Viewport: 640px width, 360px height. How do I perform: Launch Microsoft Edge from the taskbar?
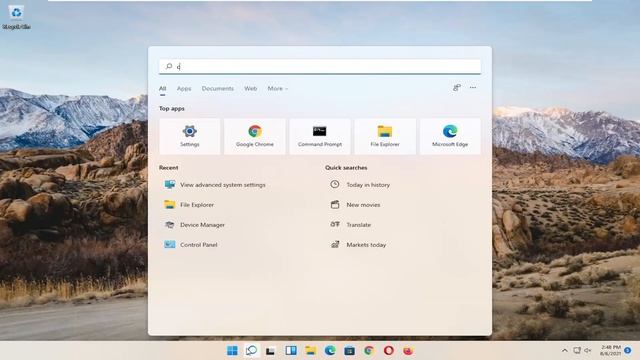click(x=330, y=351)
